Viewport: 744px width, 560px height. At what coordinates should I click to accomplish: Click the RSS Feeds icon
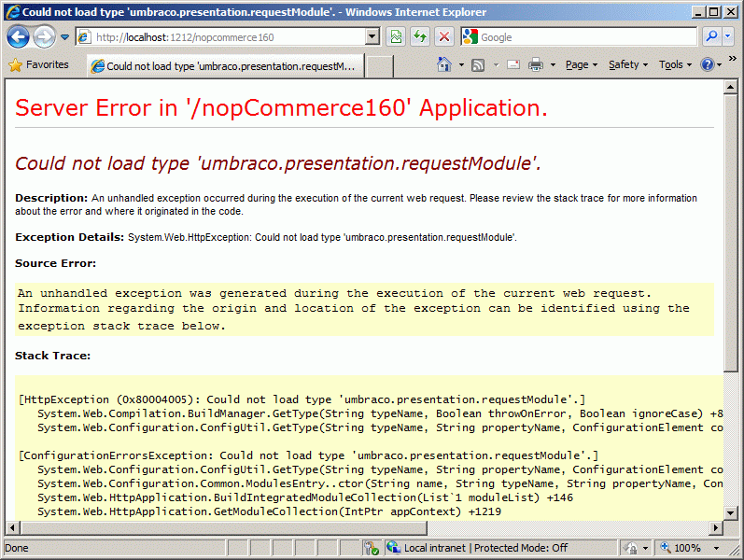point(478,64)
